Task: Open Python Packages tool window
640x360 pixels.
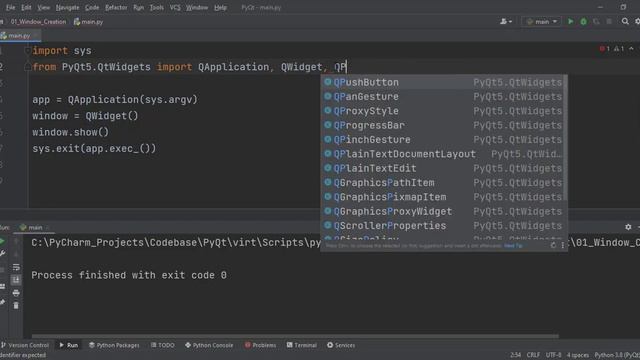Action: click(114, 345)
